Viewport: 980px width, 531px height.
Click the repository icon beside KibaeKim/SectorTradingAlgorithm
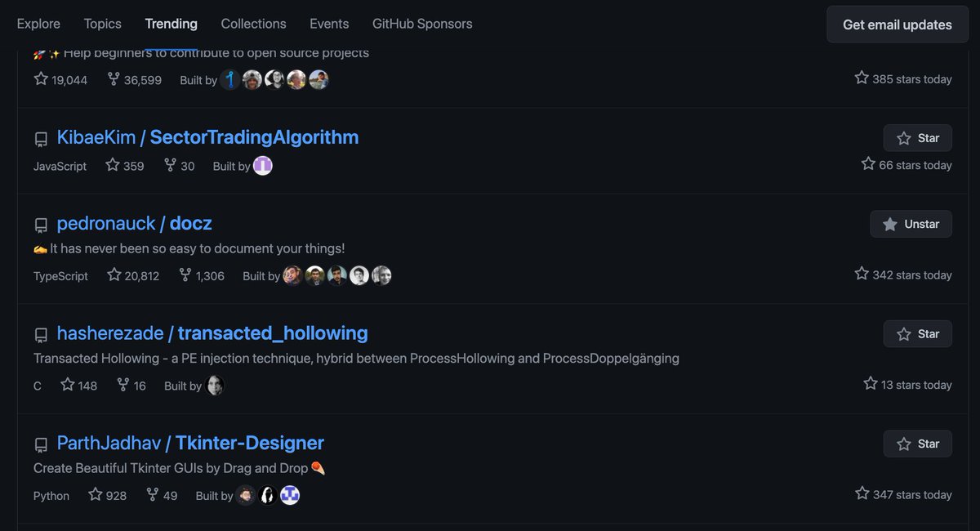tap(41, 138)
